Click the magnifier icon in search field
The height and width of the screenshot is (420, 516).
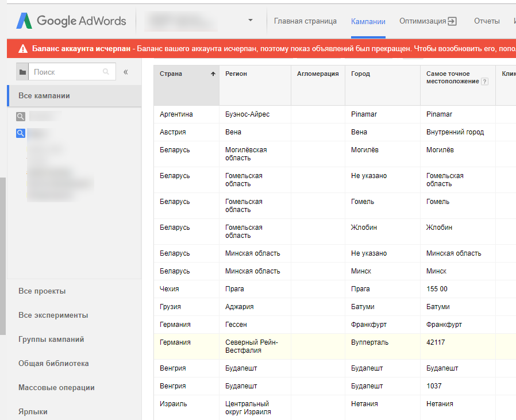[x=106, y=71]
